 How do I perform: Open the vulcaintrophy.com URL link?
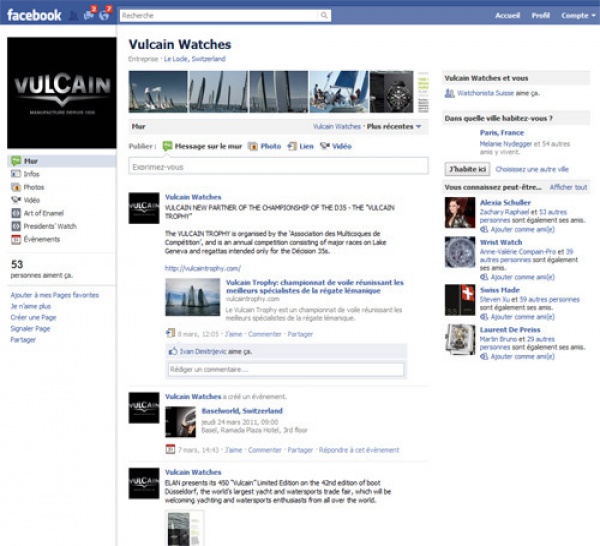coord(202,268)
